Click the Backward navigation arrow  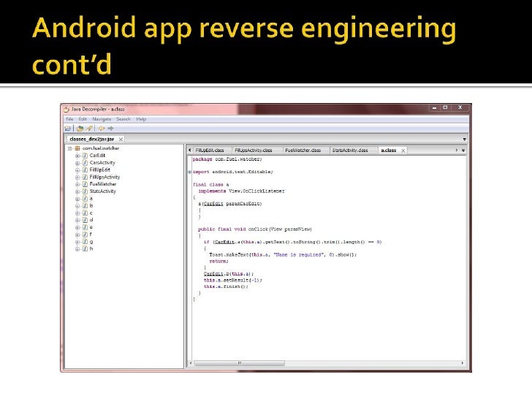[x=102, y=129]
